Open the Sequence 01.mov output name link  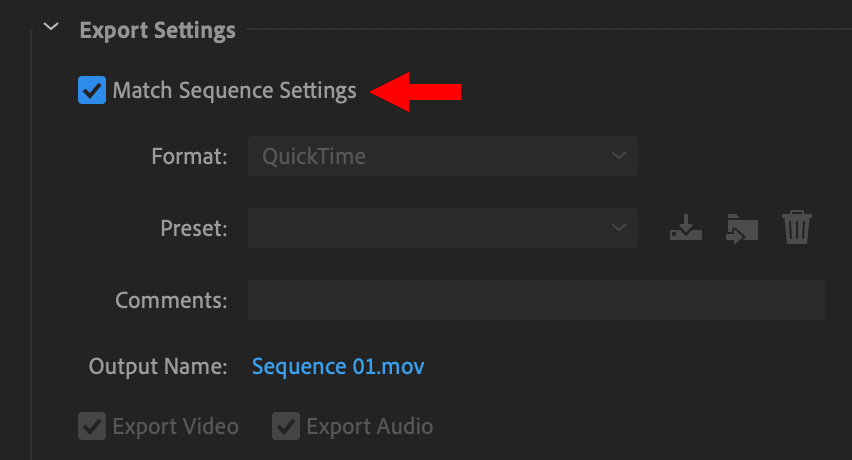point(338,367)
